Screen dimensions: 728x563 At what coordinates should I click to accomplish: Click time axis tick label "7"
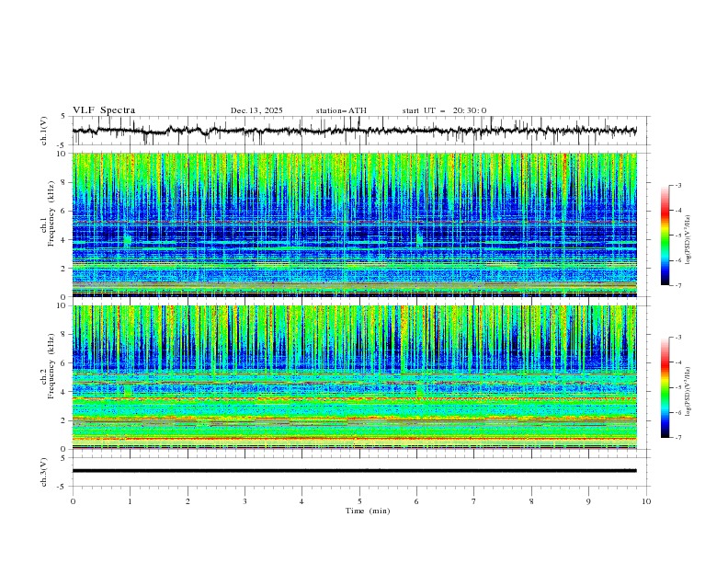(474, 501)
